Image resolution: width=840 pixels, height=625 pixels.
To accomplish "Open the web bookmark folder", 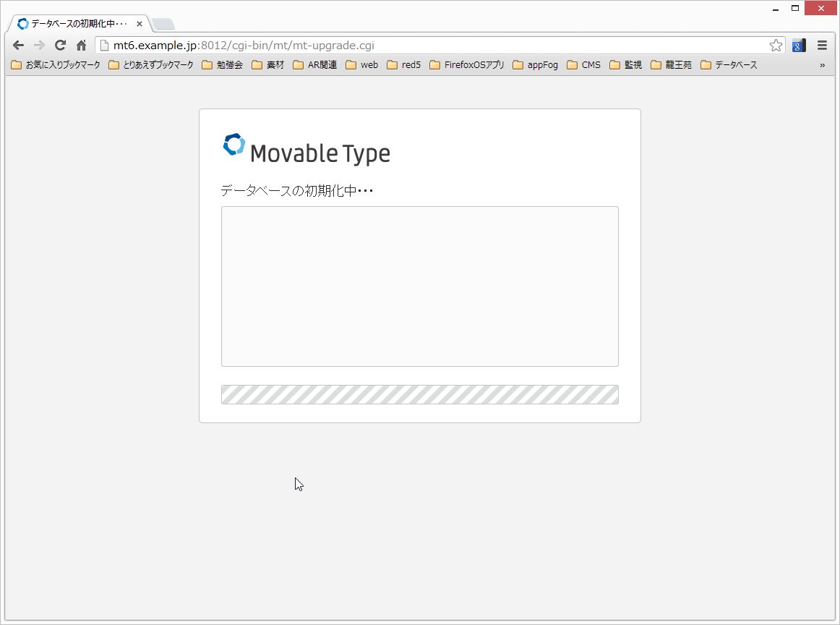I will pos(362,65).
